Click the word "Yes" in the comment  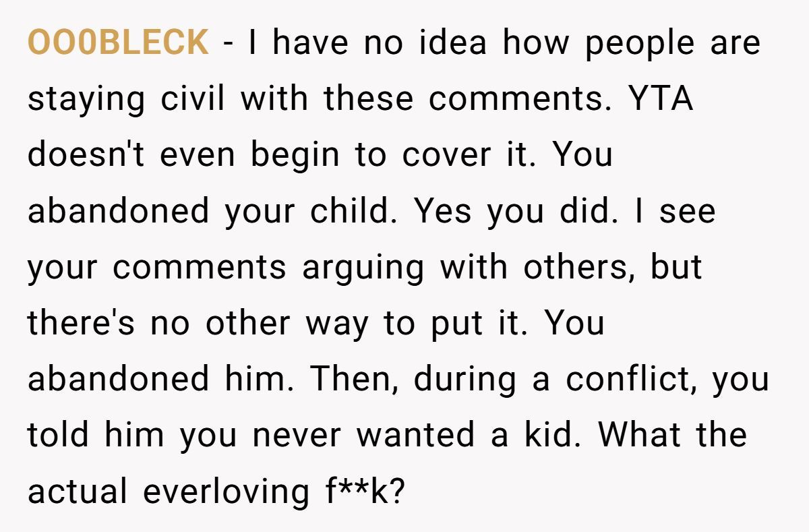pos(444,211)
